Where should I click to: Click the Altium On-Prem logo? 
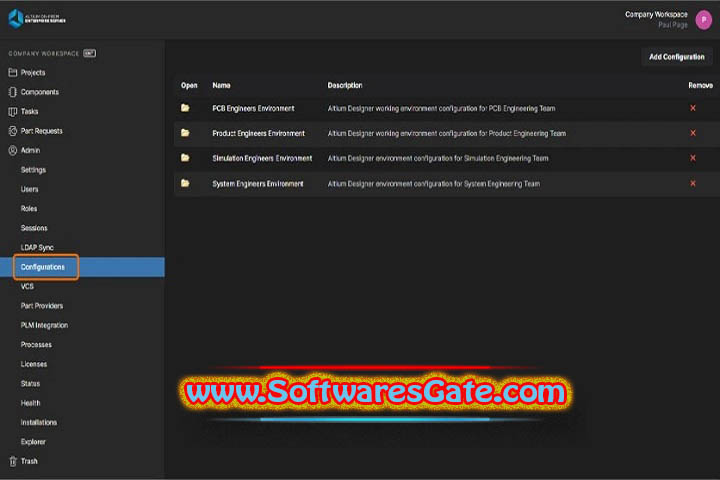click(37, 19)
